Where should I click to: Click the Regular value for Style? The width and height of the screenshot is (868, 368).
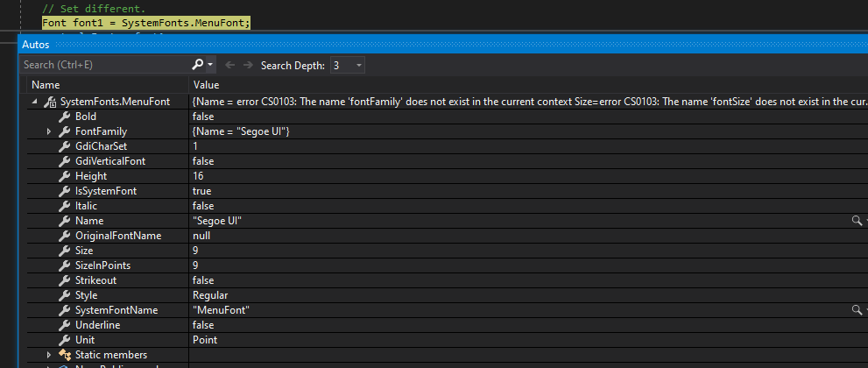pyautogui.click(x=210, y=296)
